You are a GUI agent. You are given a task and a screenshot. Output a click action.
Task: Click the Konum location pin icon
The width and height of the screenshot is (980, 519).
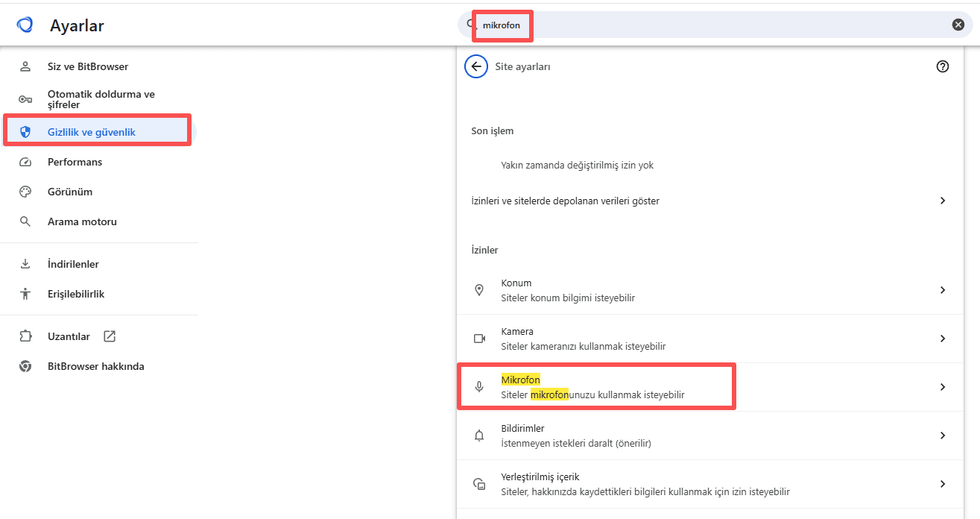[479, 290]
